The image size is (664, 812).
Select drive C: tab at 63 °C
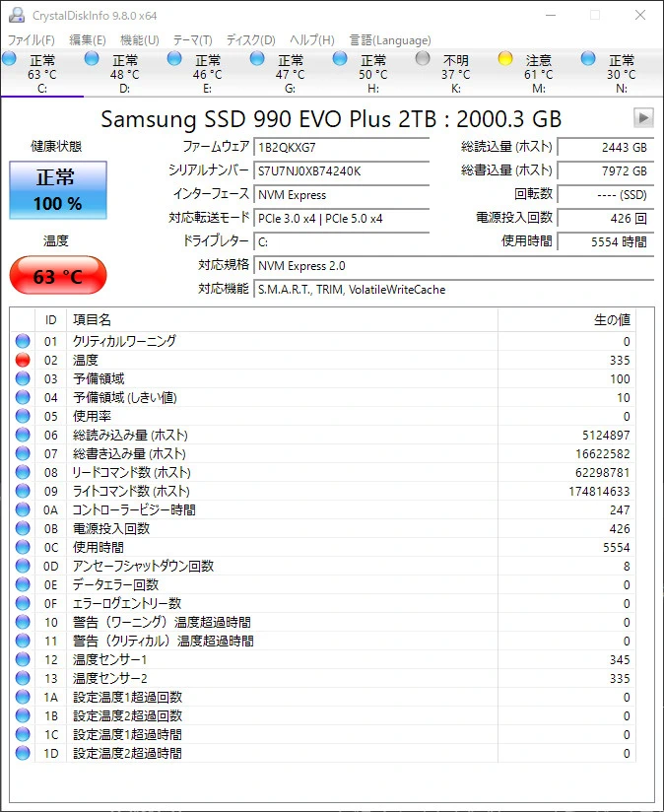(x=42, y=74)
